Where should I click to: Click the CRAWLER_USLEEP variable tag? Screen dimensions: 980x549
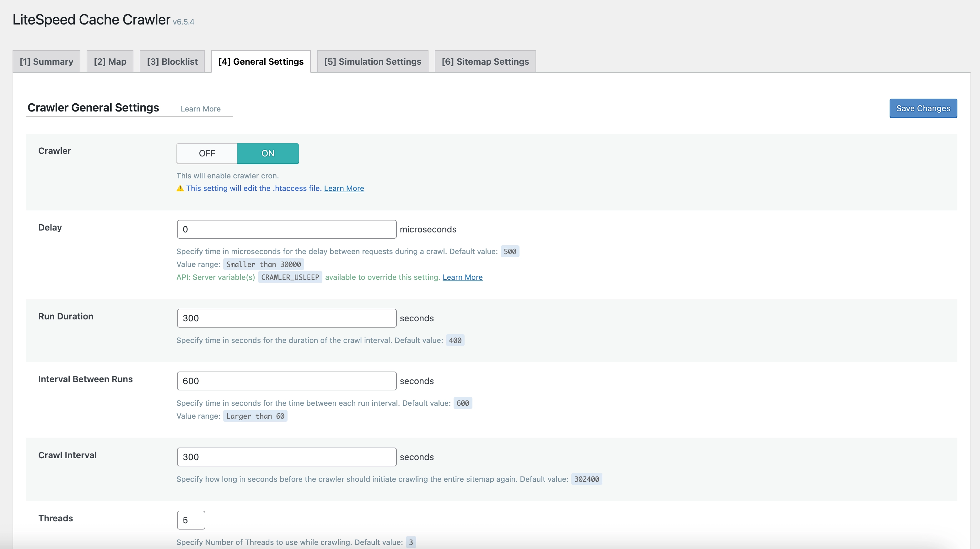[290, 277]
